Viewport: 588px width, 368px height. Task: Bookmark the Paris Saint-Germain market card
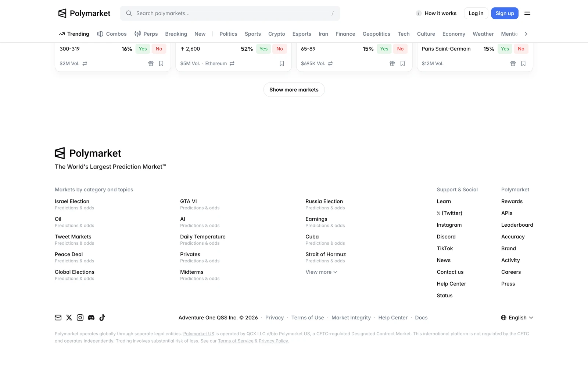click(523, 63)
